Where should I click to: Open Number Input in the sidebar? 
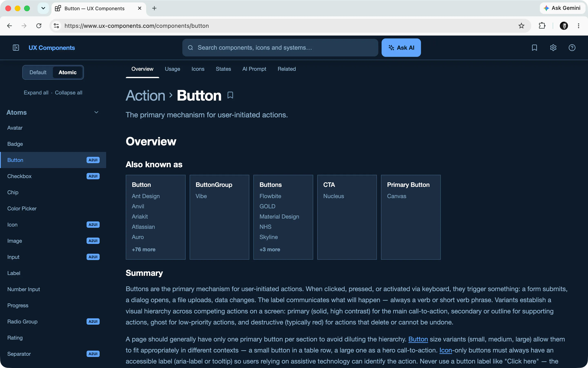pyautogui.click(x=53, y=289)
